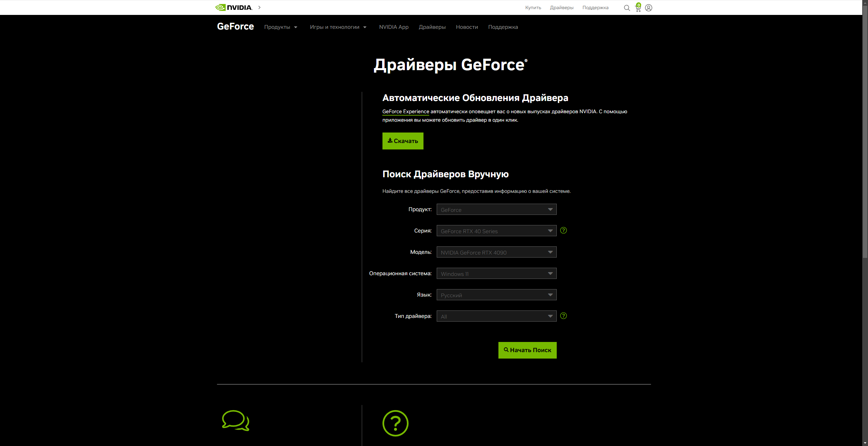
Task: Open the Язык dropdown showing Русский
Action: (x=496, y=295)
